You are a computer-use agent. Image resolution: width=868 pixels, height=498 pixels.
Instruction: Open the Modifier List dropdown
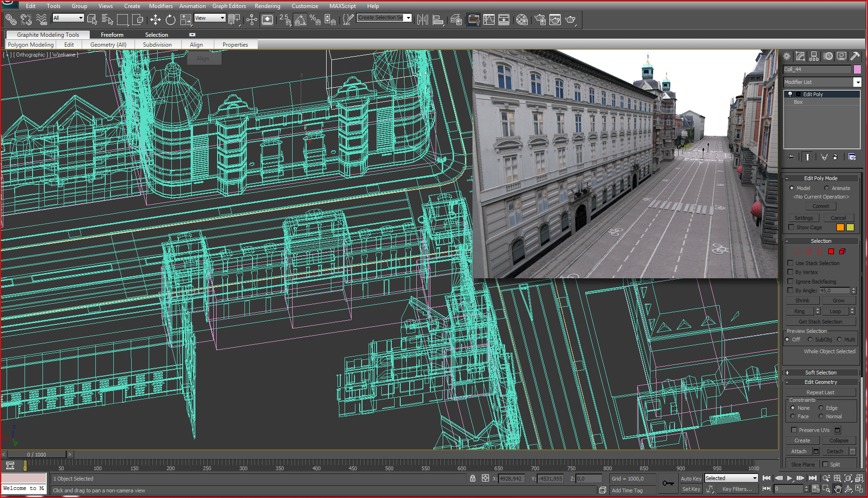pos(857,82)
